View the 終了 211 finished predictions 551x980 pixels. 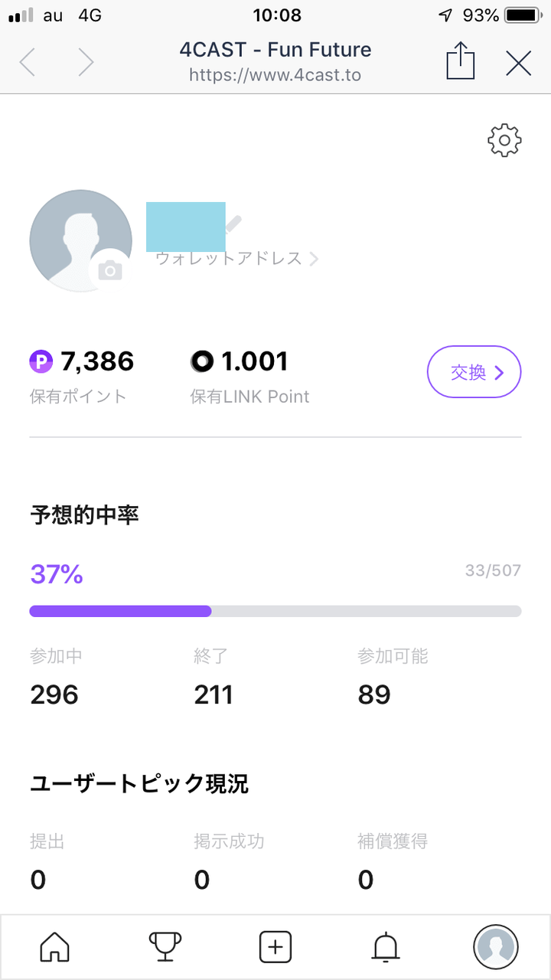pyautogui.click(x=214, y=694)
